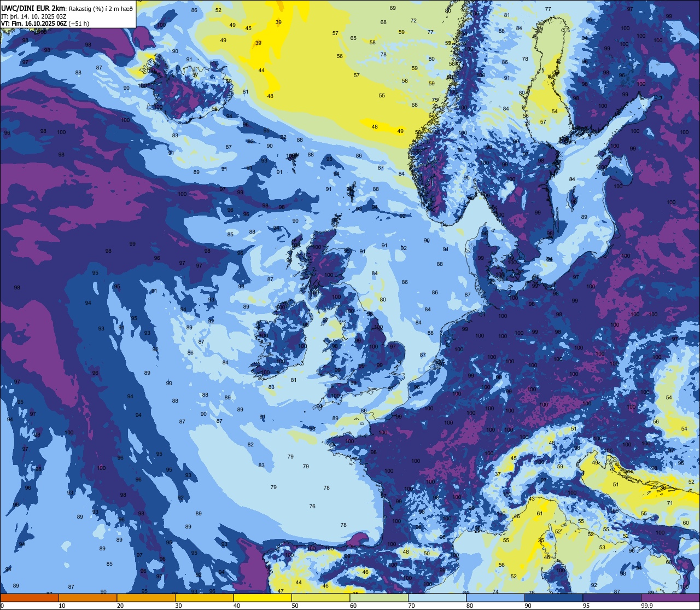Click the "72" humidity value on the map
700x610 pixels.
coord(413,21)
